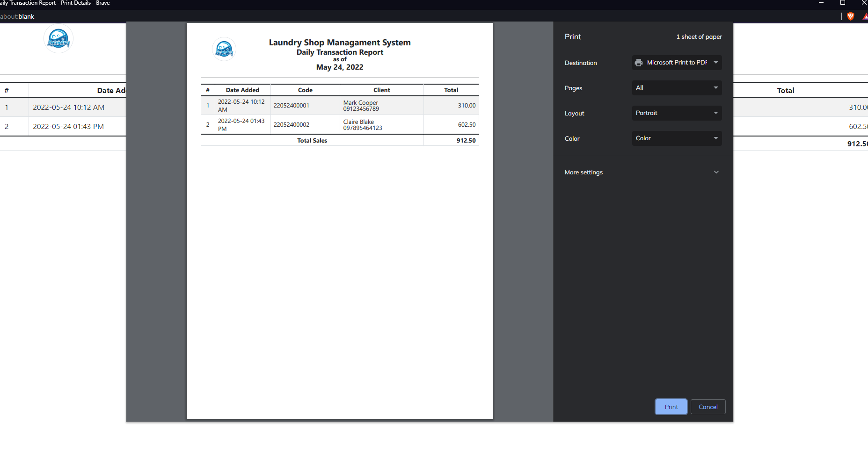
Task: Click the 'Layout' label
Action: [574, 114]
